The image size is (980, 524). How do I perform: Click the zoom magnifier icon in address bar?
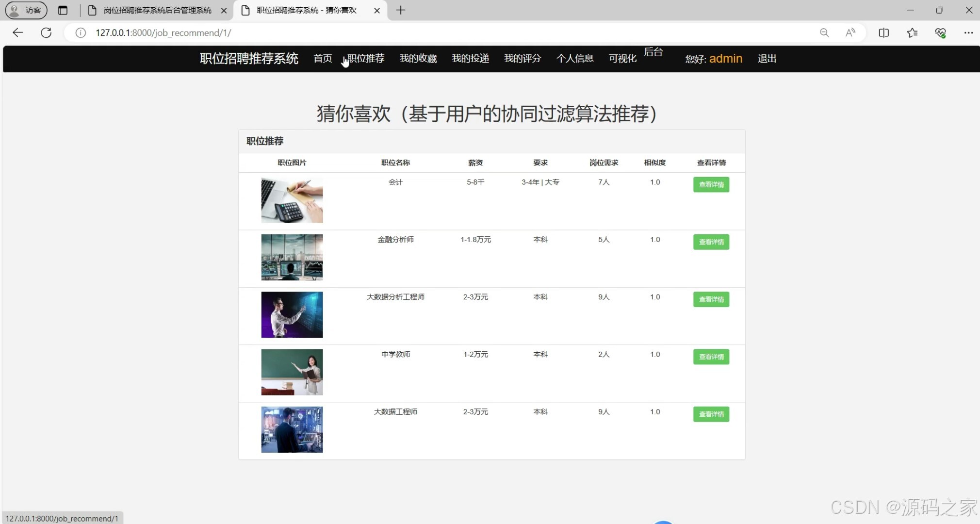coord(824,33)
